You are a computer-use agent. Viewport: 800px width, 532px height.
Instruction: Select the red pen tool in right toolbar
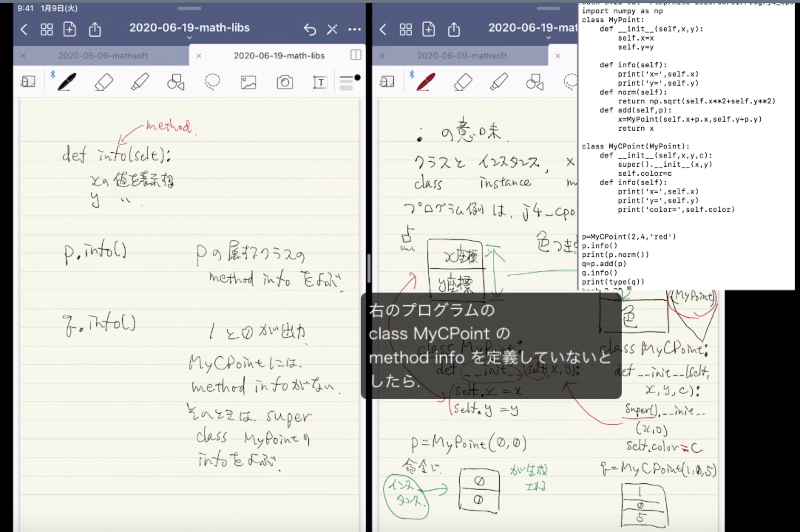click(426, 82)
